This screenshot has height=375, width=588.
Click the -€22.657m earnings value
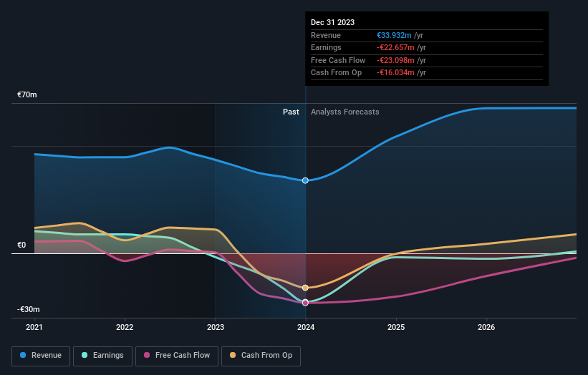[x=395, y=47]
